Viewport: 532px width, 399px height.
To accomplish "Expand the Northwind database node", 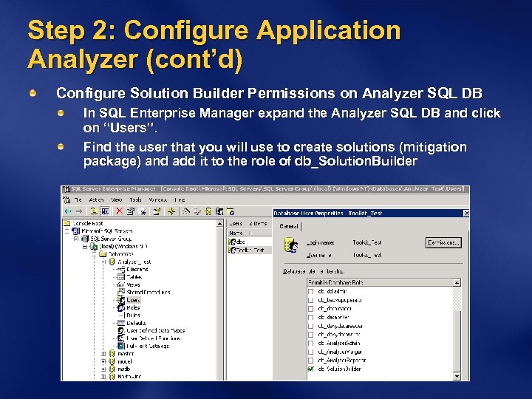I will 103,377.
